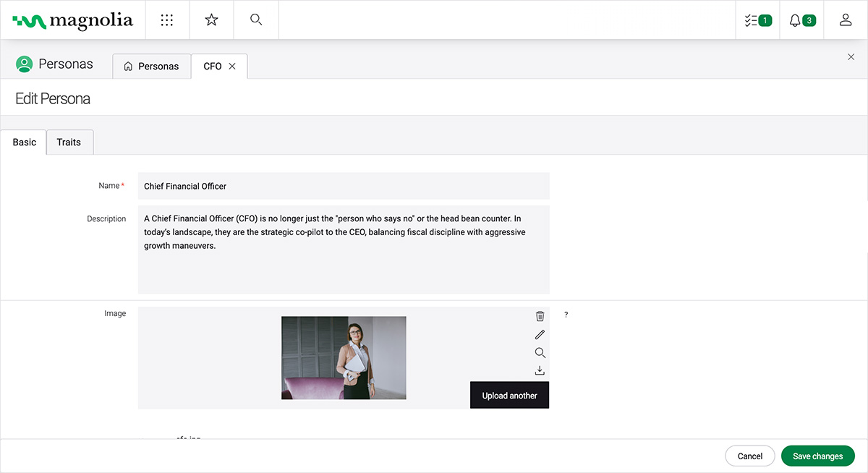
Task: Close the CFO tab
Action: point(232,67)
